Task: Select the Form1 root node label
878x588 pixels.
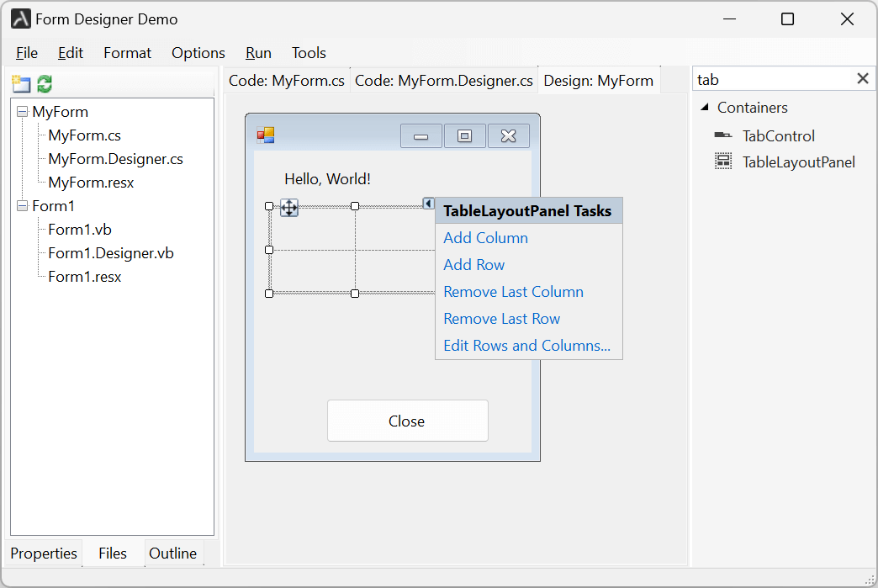Action: tap(53, 205)
